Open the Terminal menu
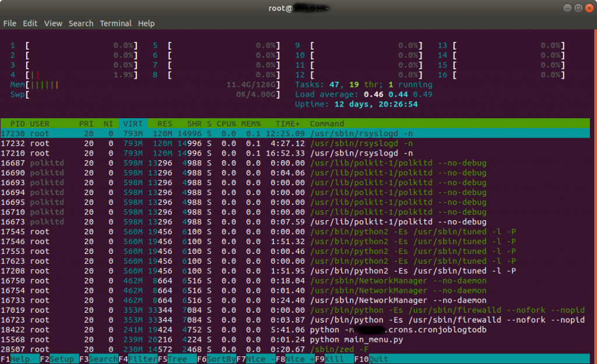The image size is (597, 364). tap(115, 23)
